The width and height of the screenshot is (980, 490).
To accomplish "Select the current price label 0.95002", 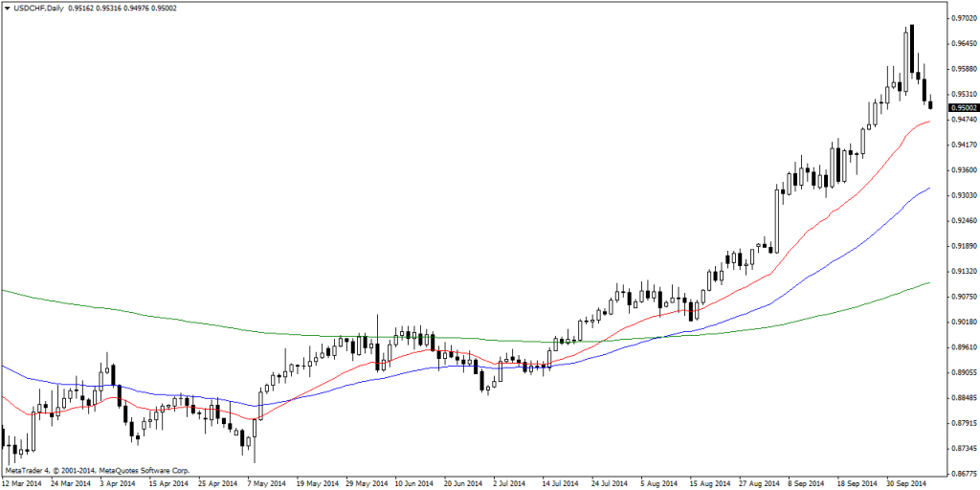I will [x=964, y=108].
